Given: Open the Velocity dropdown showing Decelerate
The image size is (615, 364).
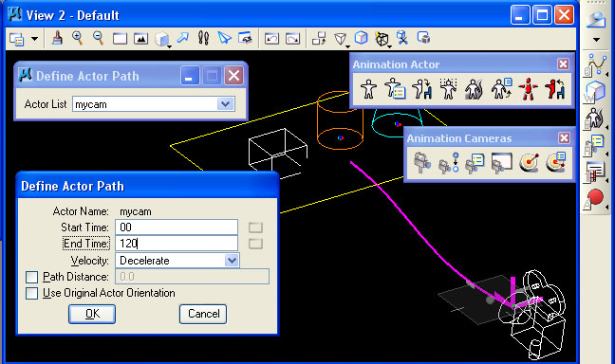Looking at the screenshot, I should coord(177,261).
